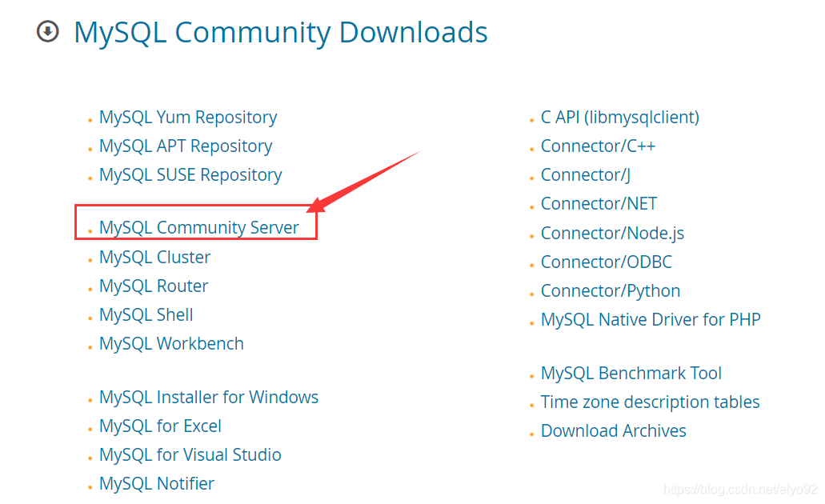Image resolution: width=825 pixels, height=504 pixels.
Task: Open MySQL Benchmark Tool link
Action: (x=631, y=374)
